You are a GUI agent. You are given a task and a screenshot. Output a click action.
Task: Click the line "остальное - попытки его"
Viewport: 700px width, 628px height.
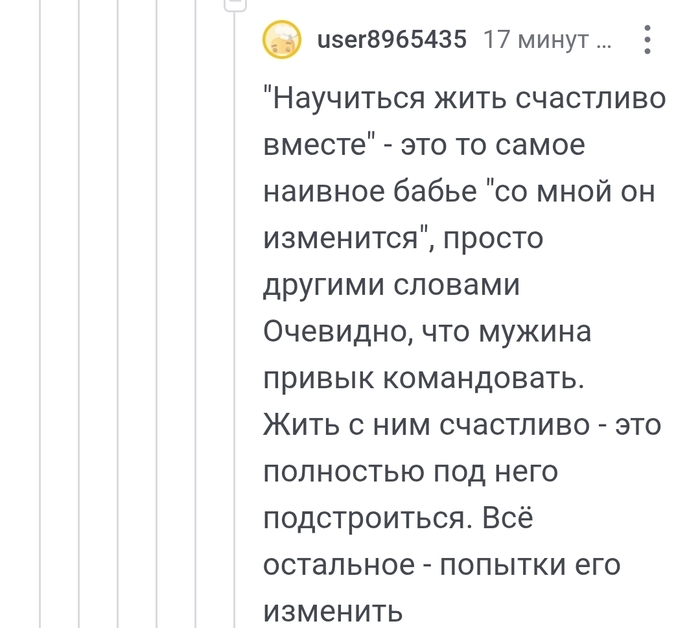(x=441, y=565)
